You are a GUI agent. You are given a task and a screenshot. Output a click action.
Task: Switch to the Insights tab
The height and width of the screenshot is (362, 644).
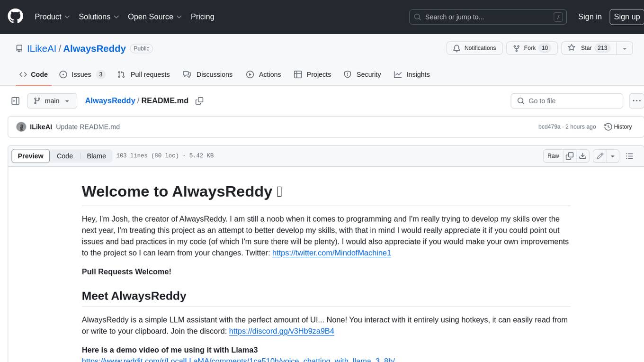(x=412, y=74)
